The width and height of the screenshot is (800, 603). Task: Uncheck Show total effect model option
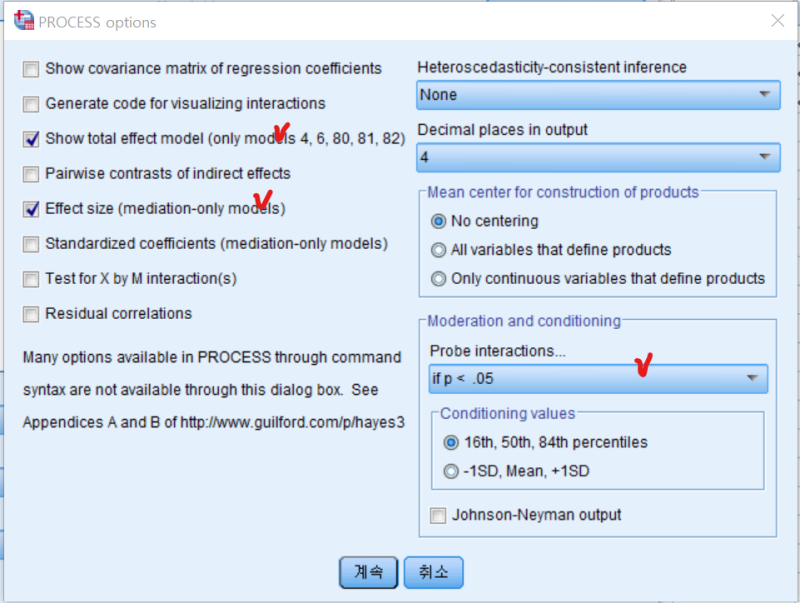[x=32, y=139]
